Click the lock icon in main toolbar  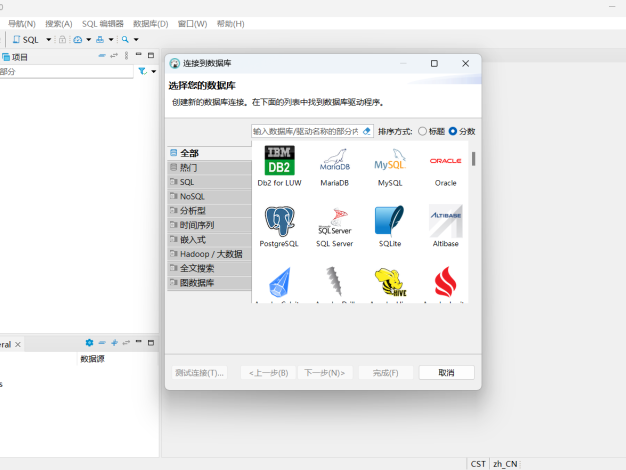click(x=62, y=40)
